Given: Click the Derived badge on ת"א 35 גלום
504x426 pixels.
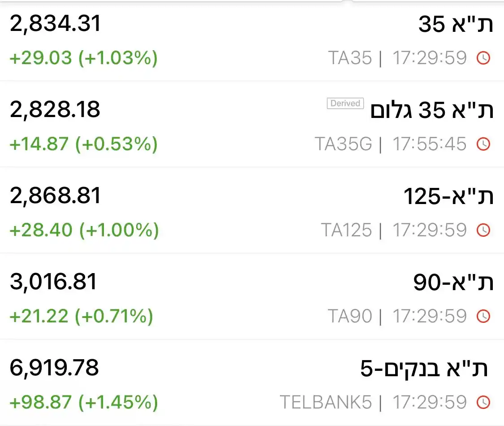Looking at the screenshot, I should pyautogui.click(x=345, y=103).
